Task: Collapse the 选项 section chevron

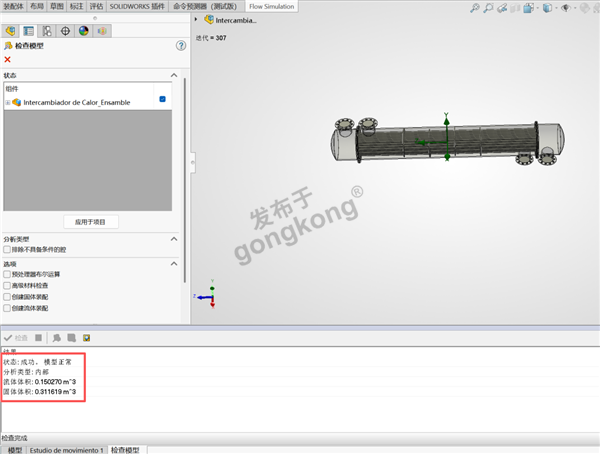Action: click(x=173, y=263)
